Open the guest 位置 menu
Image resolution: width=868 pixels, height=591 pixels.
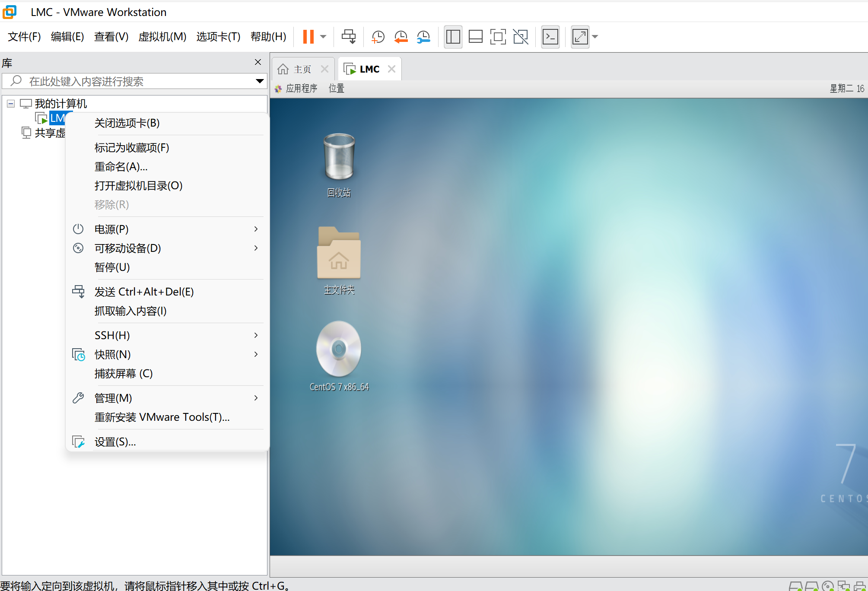[x=337, y=89]
